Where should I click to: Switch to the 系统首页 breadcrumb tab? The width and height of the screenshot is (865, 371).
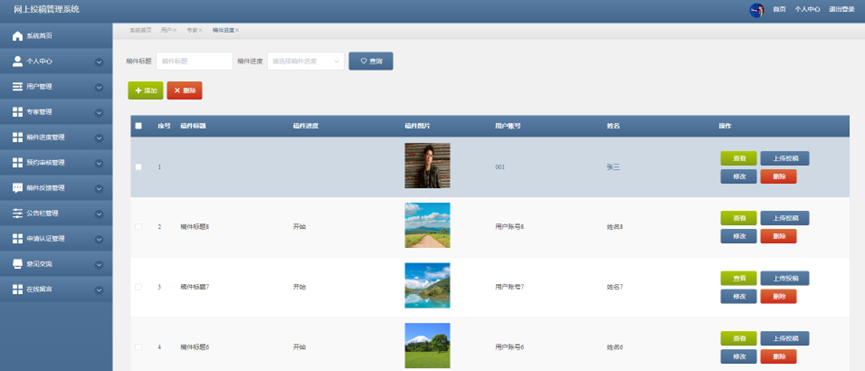pos(140,30)
